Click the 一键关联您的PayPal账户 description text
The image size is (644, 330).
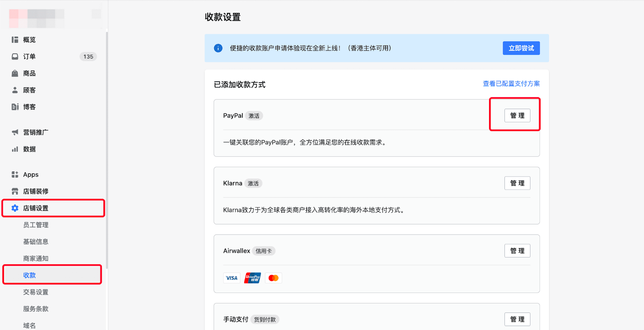click(x=306, y=142)
